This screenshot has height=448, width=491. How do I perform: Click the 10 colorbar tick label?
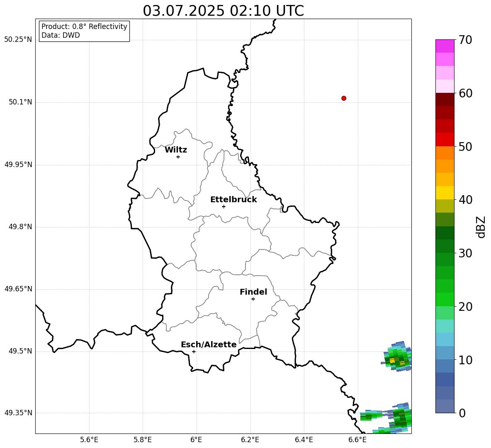[x=465, y=360]
